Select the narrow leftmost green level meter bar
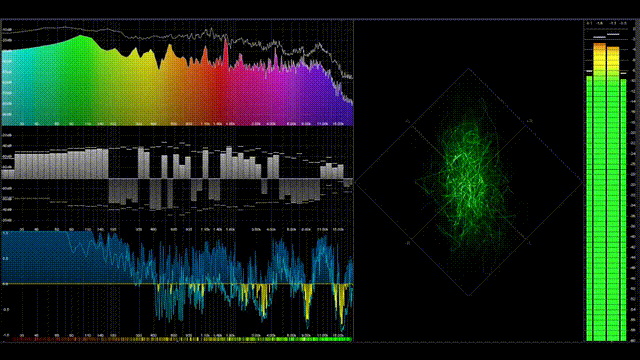Image resolution: width=640 pixels, height=360 pixels. click(589, 208)
